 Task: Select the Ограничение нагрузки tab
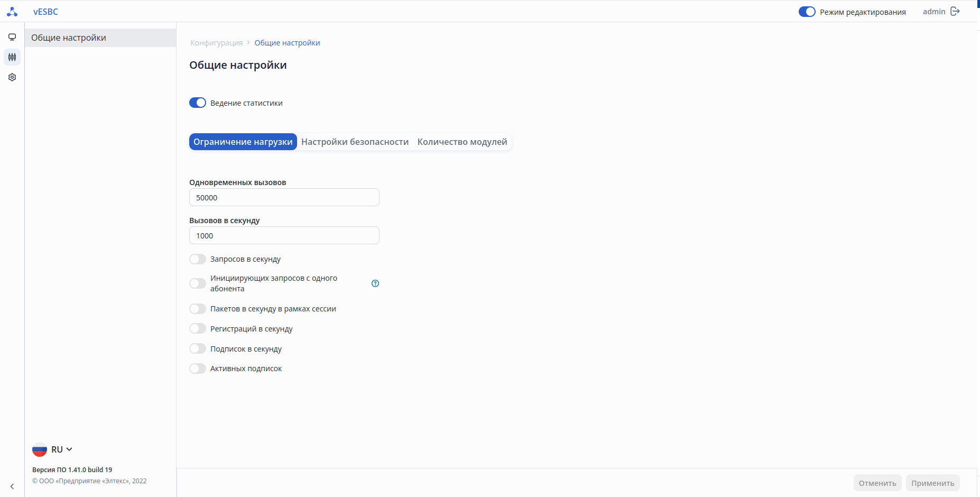pyautogui.click(x=243, y=142)
